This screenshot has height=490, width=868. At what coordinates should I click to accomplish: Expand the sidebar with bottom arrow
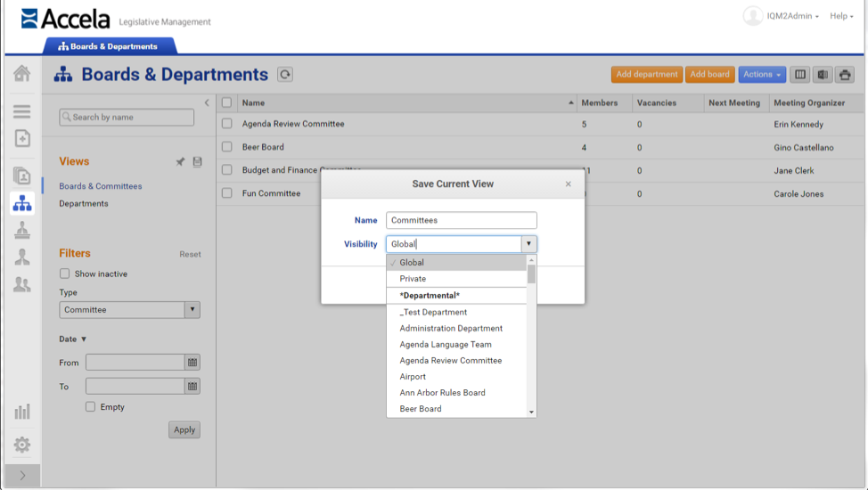coord(22,476)
